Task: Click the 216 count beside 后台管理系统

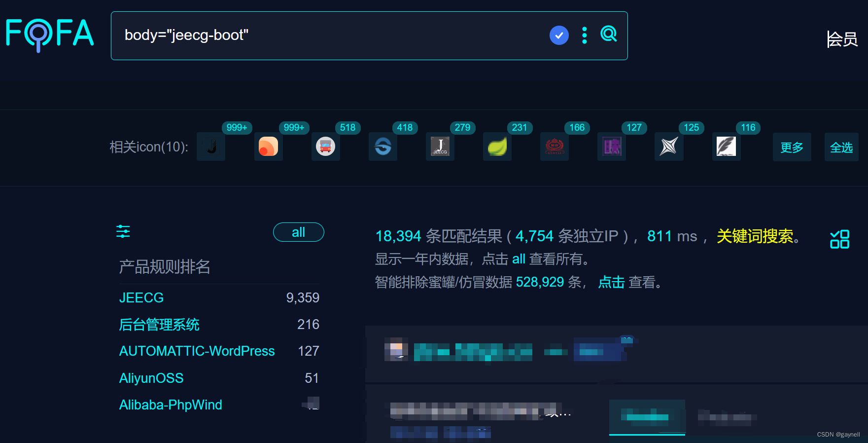Action: click(308, 324)
